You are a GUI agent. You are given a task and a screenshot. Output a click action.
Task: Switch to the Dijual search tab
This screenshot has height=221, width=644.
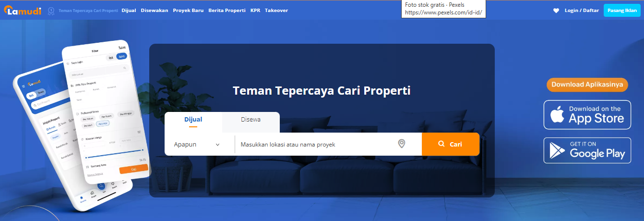pyautogui.click(x=193, y=120)
